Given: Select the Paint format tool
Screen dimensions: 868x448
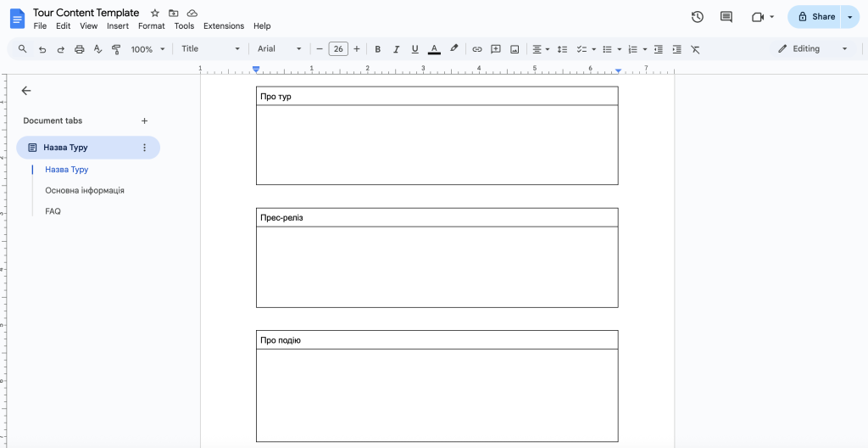Looking at the screenshot, I should (x=116, y=49).
